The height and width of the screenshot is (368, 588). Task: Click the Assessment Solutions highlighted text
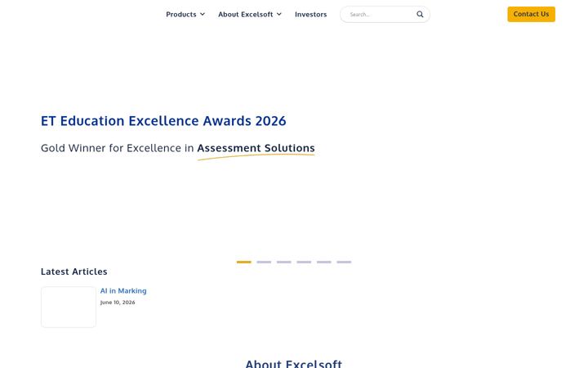(256, 148)
